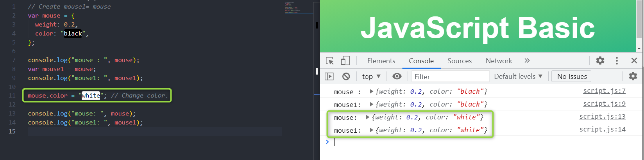Expand the first mouse object log entry

(x=372, y=91)
